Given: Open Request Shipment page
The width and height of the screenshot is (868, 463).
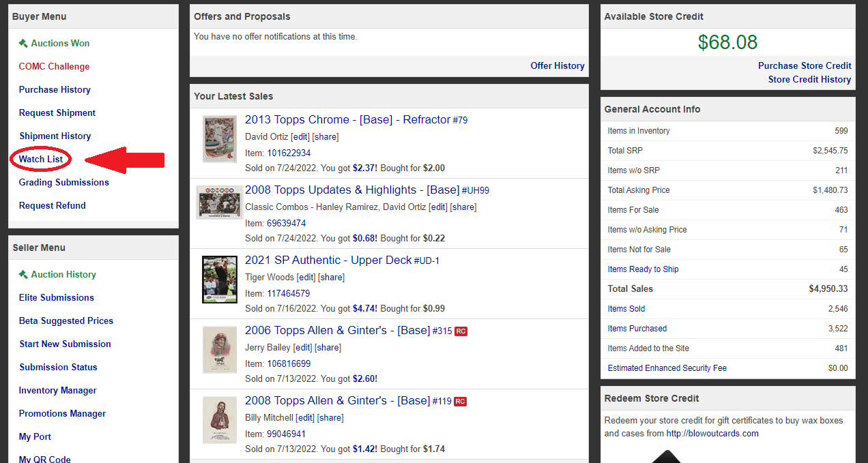Looking at the screenshot, I should 57,113.
